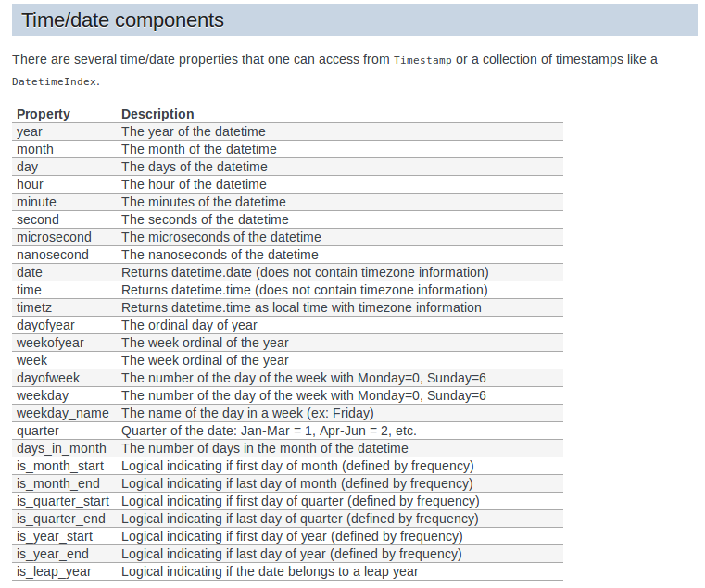Click the 'Property' column header
The height and width of the screenshot is (588, 705).
tap(44, 114)
